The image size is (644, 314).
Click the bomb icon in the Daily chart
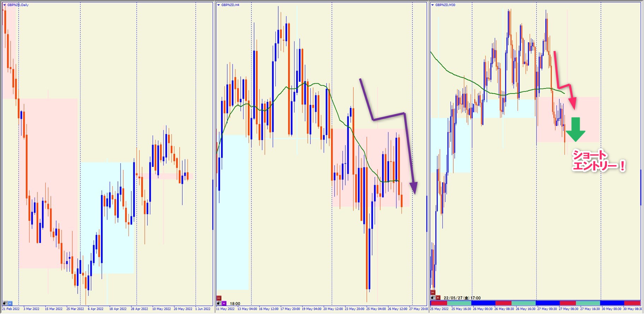point(5,303)
